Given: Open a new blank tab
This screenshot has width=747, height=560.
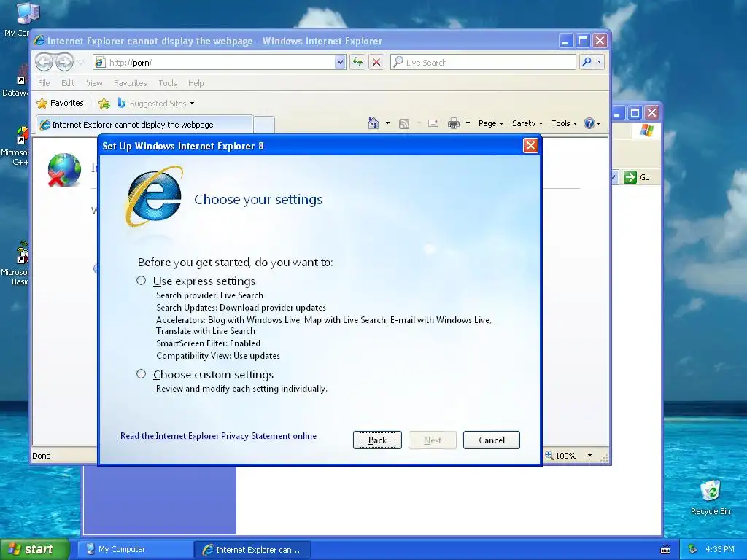Looking at the screenshot, I should tap(264, 125).
